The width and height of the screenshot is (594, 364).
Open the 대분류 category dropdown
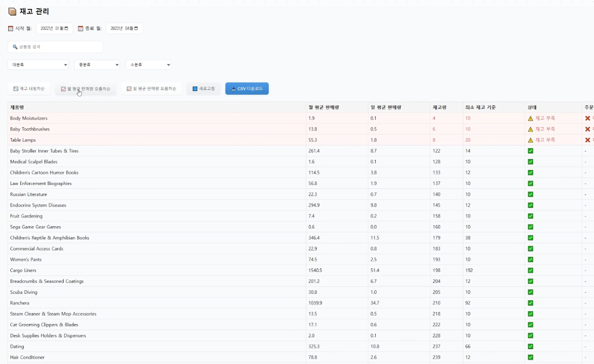pyautogui.click(x=38, y=65)
